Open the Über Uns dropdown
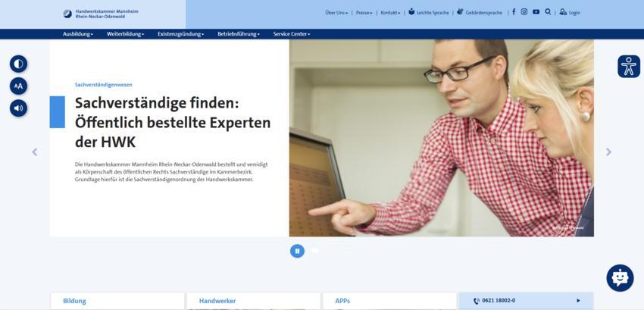 tap(336, 13)
